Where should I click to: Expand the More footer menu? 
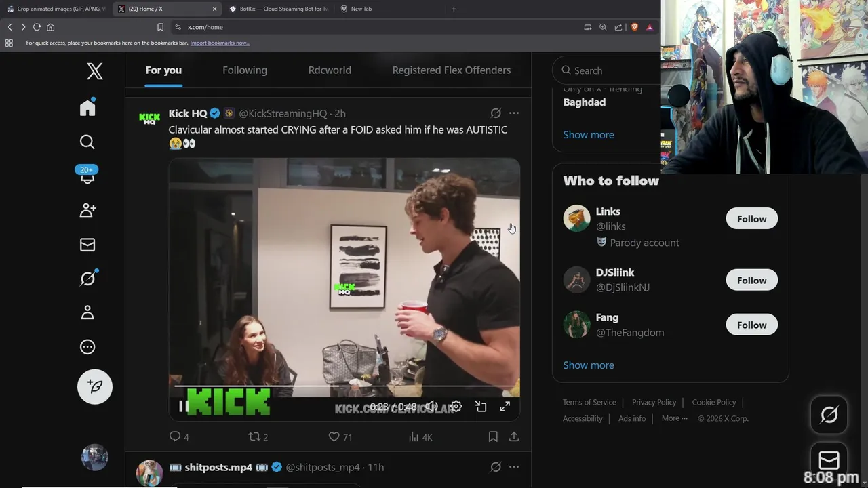click(x=675, y=418)
